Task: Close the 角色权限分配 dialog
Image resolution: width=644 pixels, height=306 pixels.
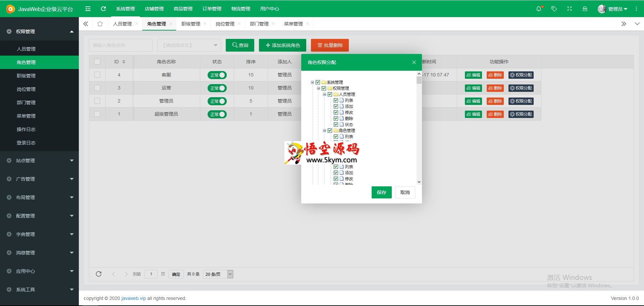Action: point(414,62)
